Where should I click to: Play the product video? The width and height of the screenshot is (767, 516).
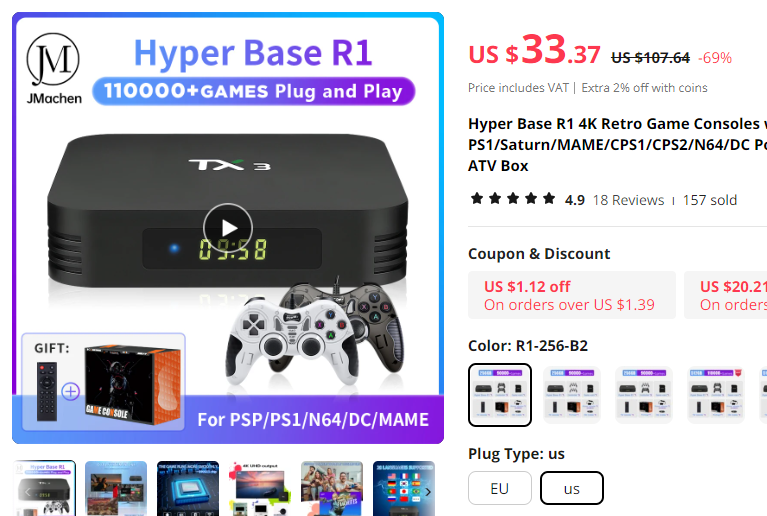pyautogui.click(x=228, y=228)
